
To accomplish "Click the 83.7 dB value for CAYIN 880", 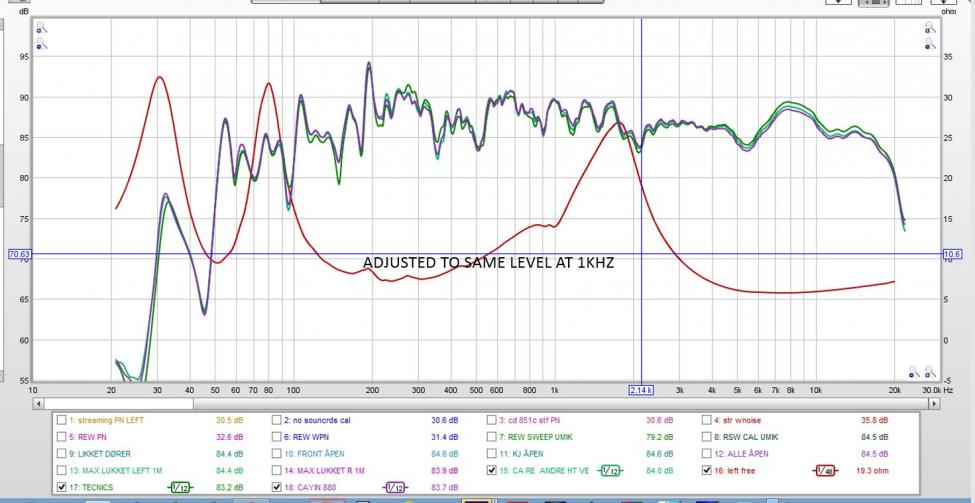I will click(445, 488).
